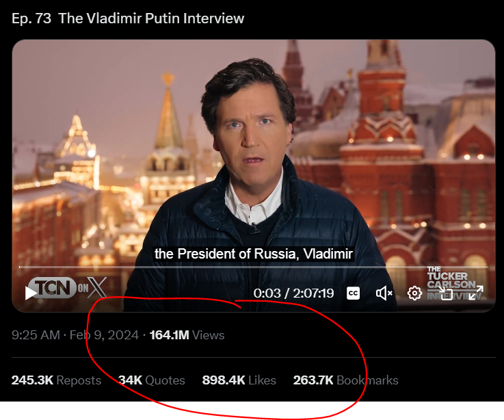Show the 898.4K Likes

click(239, 380)
